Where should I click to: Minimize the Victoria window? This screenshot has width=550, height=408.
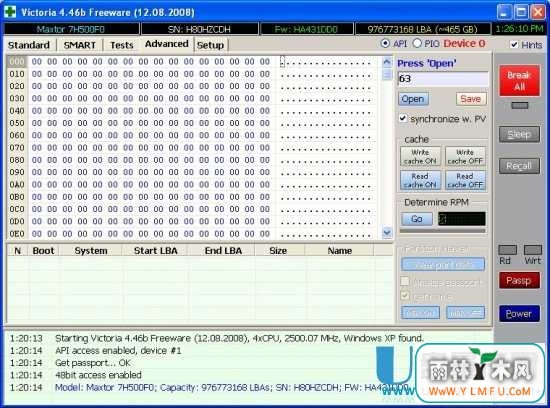pyautogui.click(x=505, y=13)
